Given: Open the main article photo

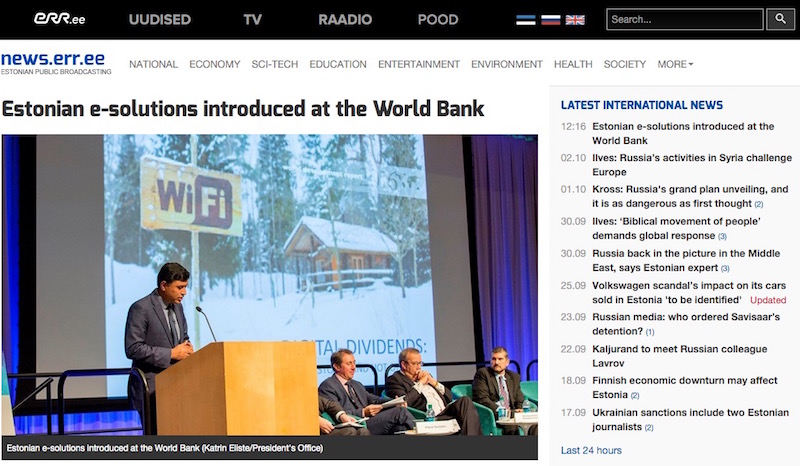Looking at the screenshot, I should (269, 285).
